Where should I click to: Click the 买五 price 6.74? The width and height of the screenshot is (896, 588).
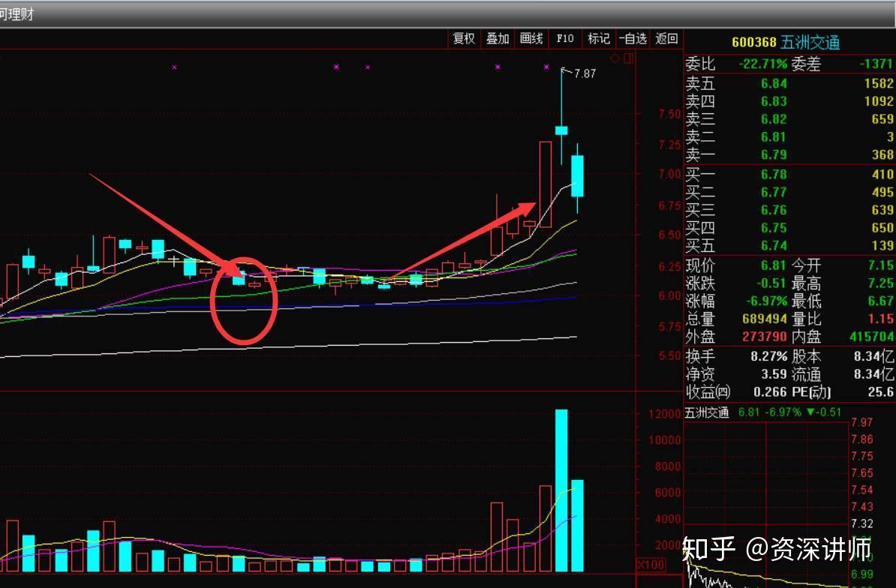774,245
